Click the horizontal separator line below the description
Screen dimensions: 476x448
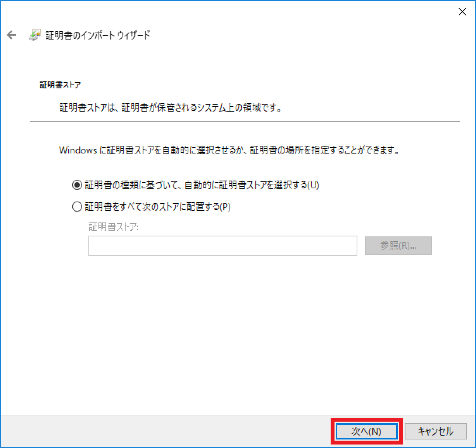click(x=244, y=121)
